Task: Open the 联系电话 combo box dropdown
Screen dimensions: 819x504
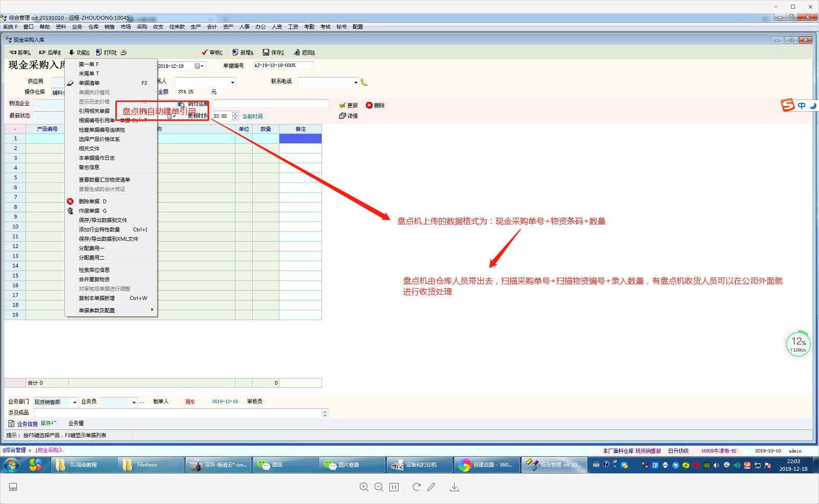Action: (x=356, y=82)
